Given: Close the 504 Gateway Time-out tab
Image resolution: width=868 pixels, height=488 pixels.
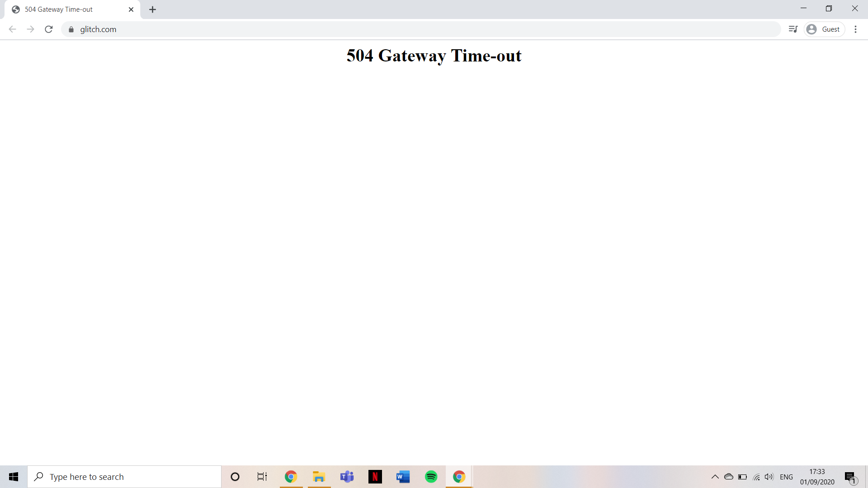Looking at the screenshot, I should [131, 9].
